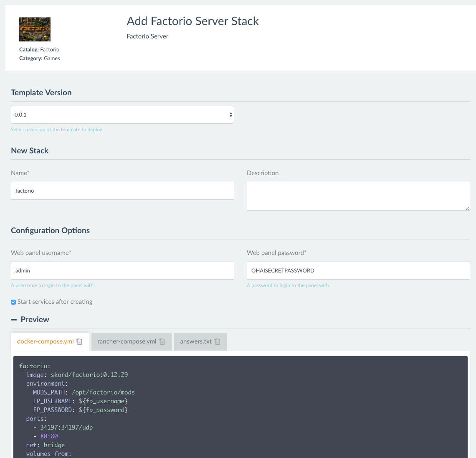Click the Preview section heading

click(35, 320)
